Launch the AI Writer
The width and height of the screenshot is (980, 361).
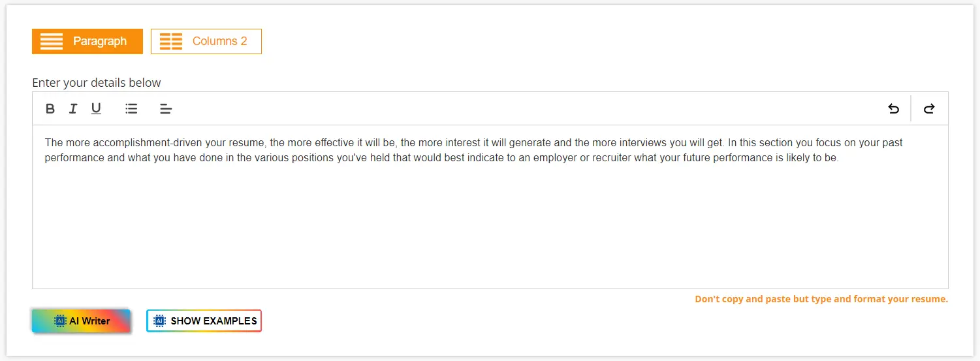click(89, 321)
